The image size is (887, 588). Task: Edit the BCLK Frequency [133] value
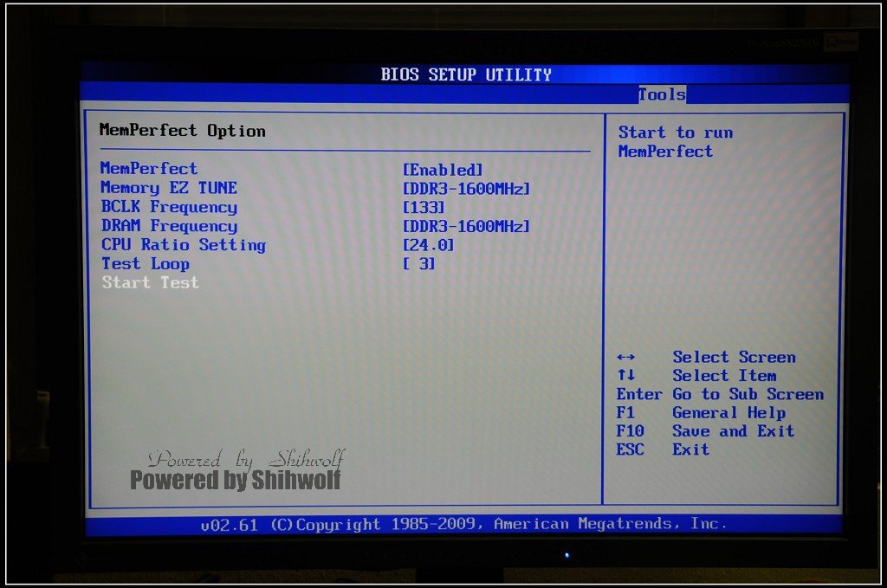coord(423,208)
